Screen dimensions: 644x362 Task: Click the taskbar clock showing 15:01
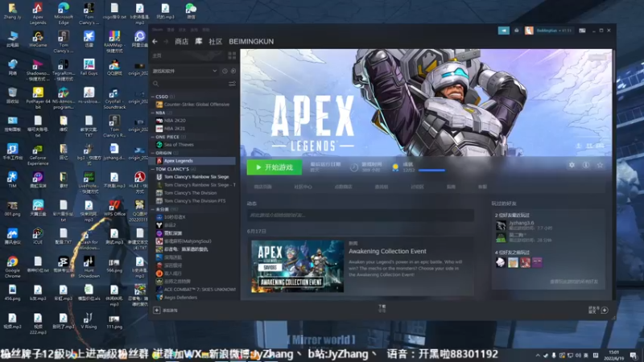(x=613, y=355)
